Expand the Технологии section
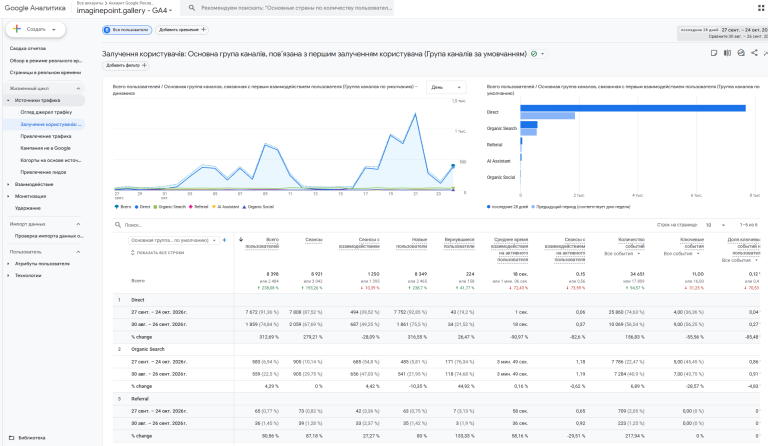 [x=8, y=276]
